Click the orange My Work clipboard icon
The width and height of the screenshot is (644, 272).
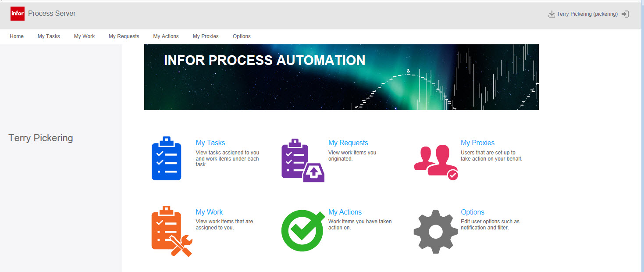pos(172,231)
